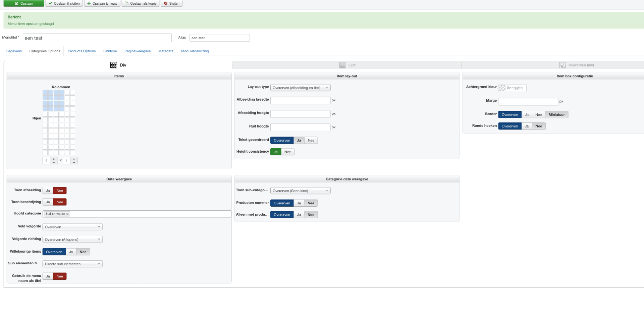The height and width of the screenshot is (316, 644).
Task: Switch to the Products Options tab
Action: 82,51
